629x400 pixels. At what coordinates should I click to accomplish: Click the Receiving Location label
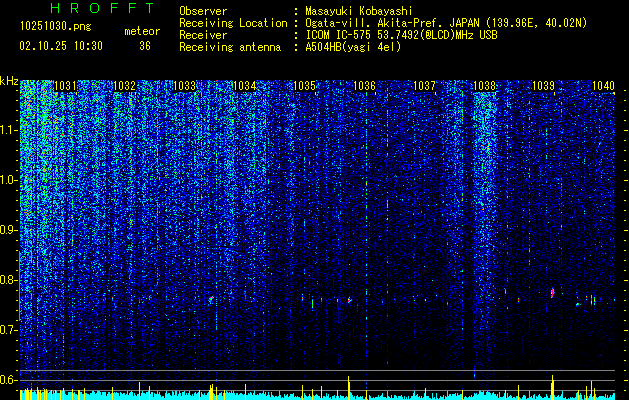click(x=233, y=23)
